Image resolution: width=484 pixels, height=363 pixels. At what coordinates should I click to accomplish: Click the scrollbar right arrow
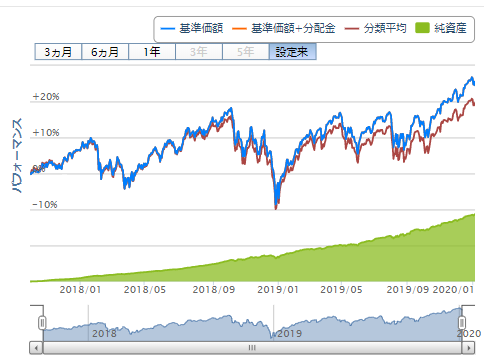[468, 348]
